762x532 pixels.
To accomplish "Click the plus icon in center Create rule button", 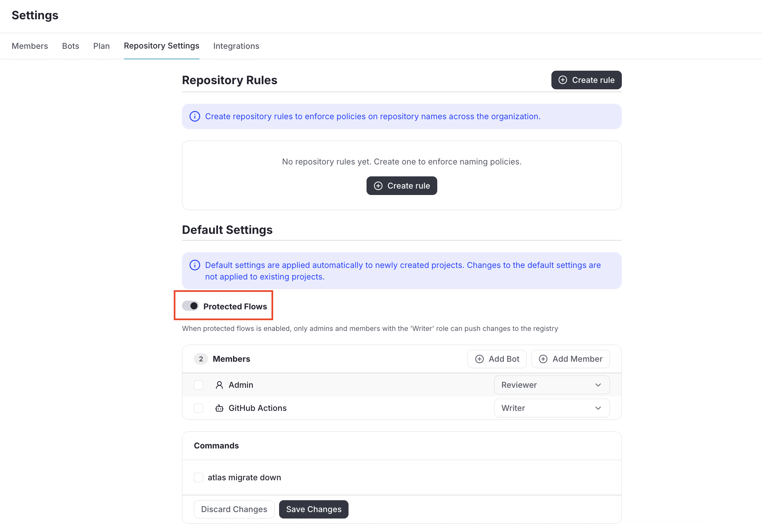I will (x=378, y=186).
